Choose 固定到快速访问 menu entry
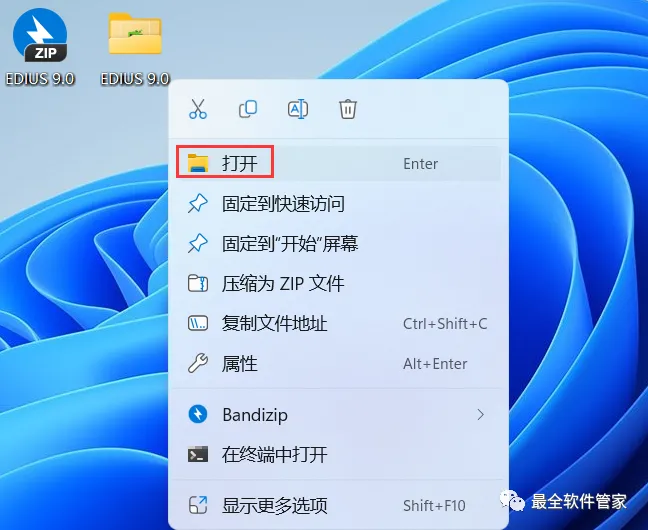The width and height of the screenshot is (648, 530). tap(338, 203)
